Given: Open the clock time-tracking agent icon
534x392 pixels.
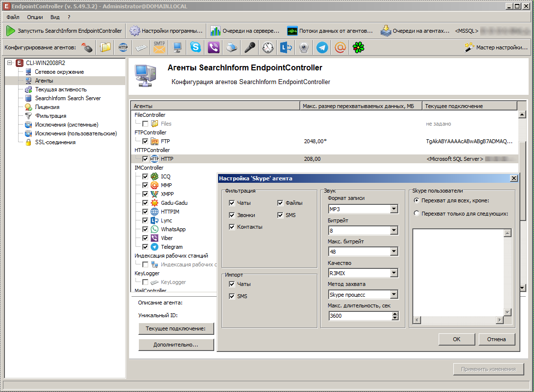Looking at the screenshot, I should pyautogui.click(x=268, y=47).
